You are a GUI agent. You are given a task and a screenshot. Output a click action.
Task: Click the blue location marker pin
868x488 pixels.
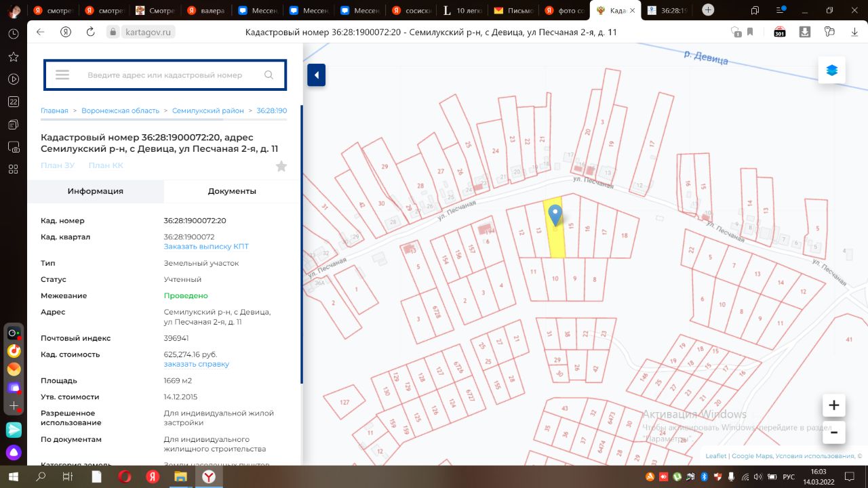coord(555,216)
